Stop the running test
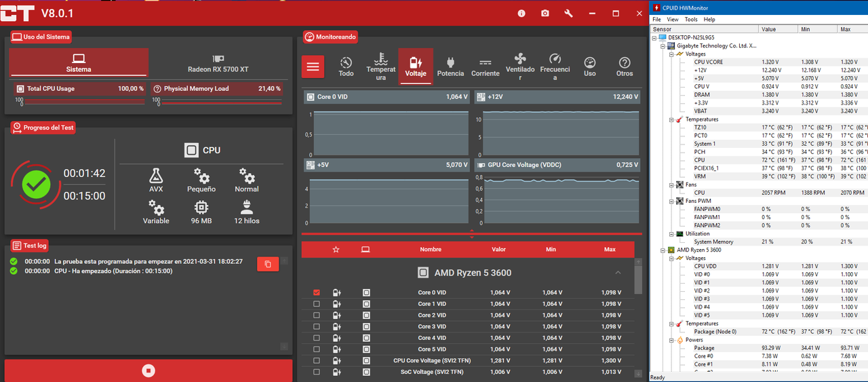Screen dimensions: 868x382 (x=149, y=370)
